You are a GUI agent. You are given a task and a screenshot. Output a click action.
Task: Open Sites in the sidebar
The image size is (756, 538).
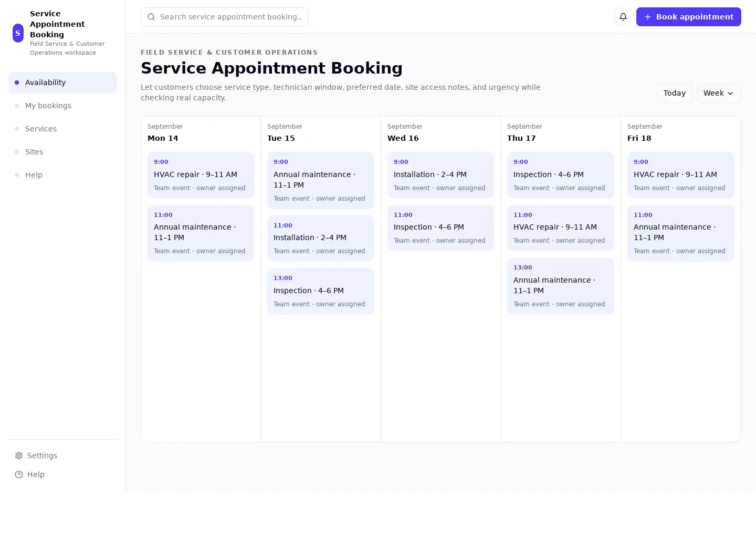pyautogui.click(x=62, y=152)
